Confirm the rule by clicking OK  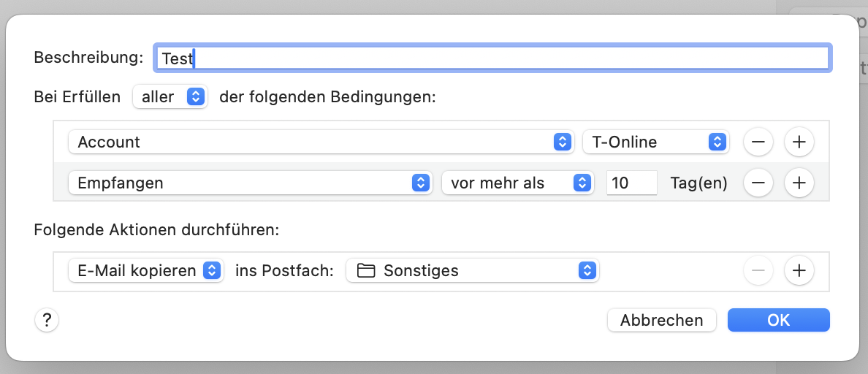[778, 320]
